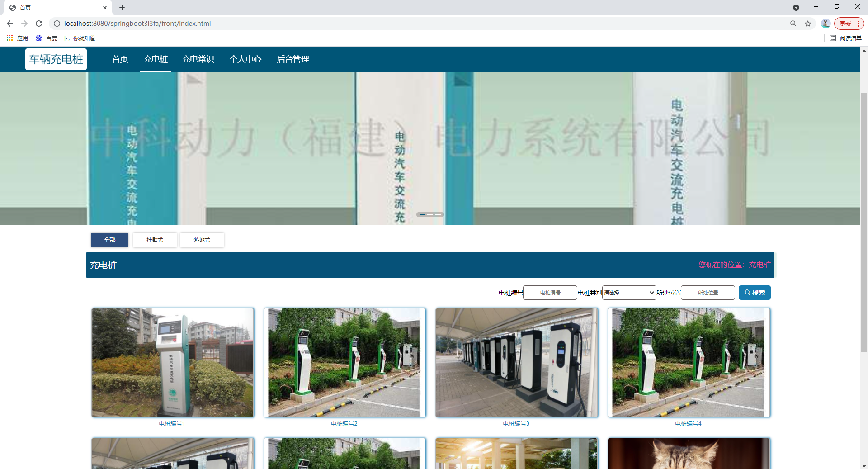Select first carousel indicator dot
The width and height of the screenshot is (868, 469).
tap(422, 214)
